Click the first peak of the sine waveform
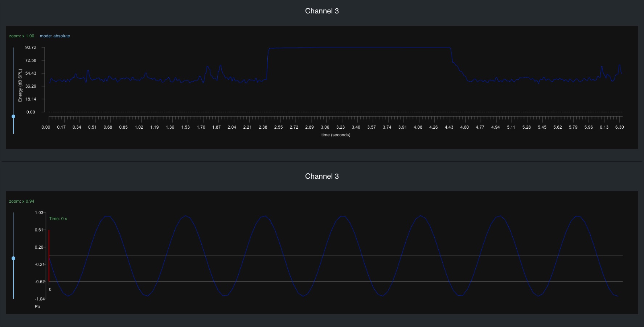644x327 pixels. 107,216
